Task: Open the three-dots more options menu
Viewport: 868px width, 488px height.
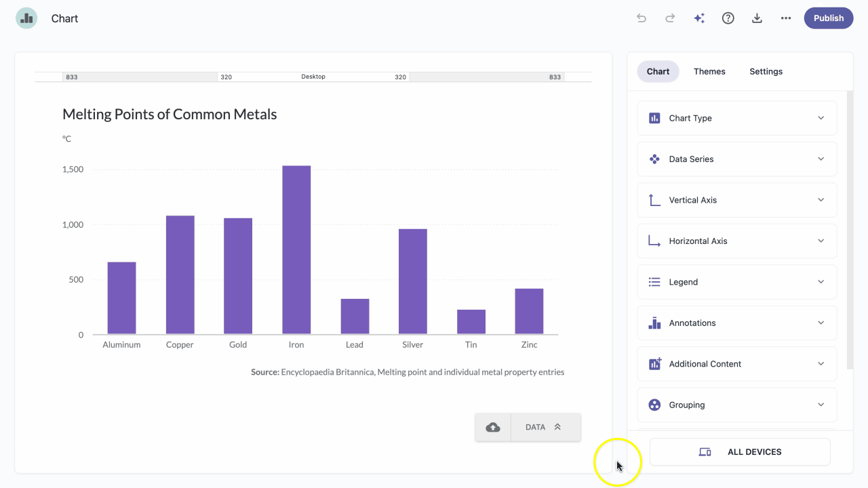Action: (x=786, y=18)
